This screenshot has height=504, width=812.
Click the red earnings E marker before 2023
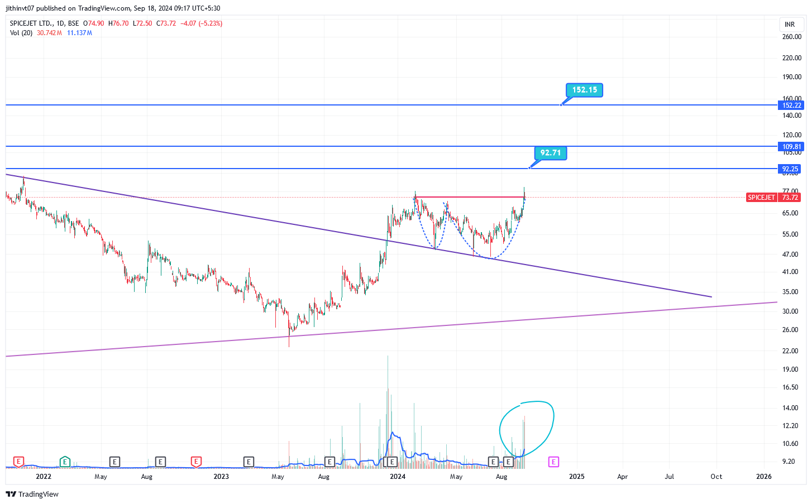196,462
